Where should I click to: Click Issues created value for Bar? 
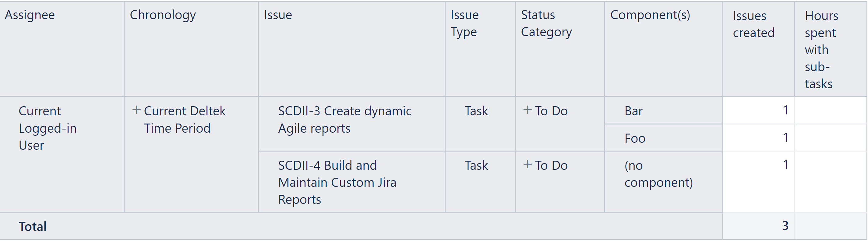pyautogui.click(x=785, y=110)
